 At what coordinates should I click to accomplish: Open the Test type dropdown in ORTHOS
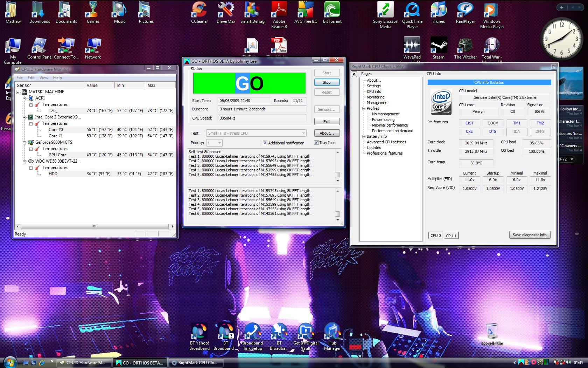click(x=256, y=133)
